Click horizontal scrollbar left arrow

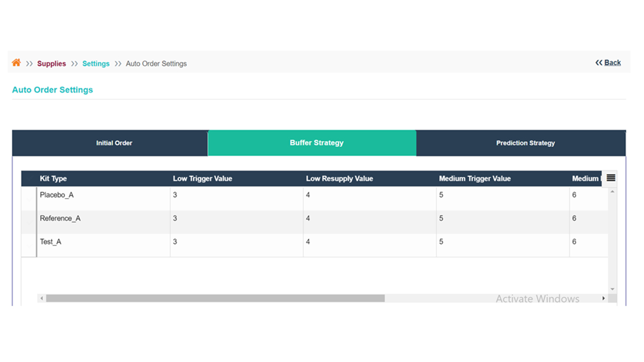(x=42, y=299)
